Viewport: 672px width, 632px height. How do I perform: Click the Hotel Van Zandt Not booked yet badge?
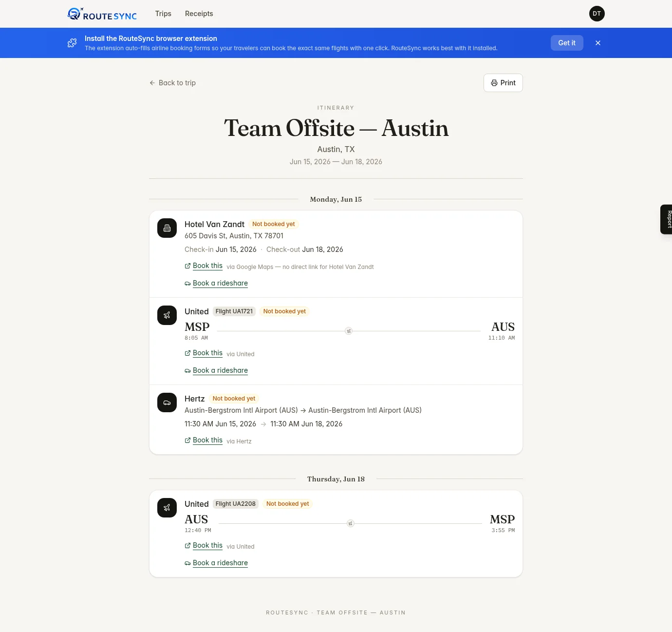[274, 224]
